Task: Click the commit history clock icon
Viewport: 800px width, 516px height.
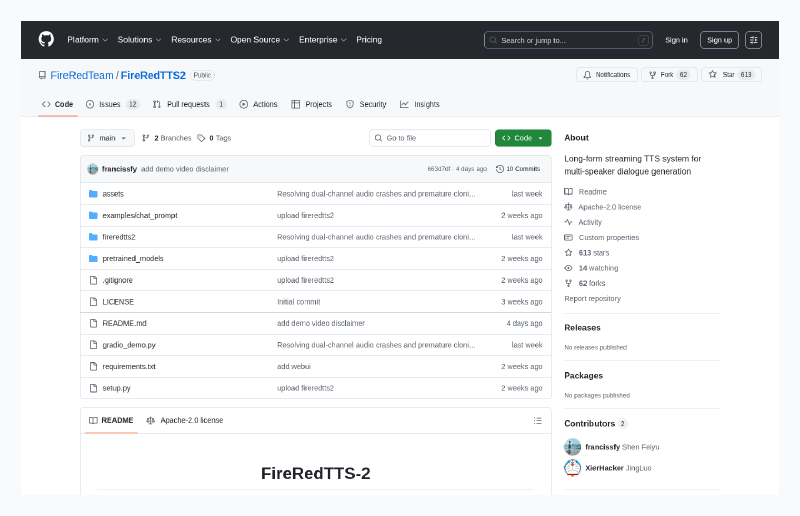Action: point(500,169)
